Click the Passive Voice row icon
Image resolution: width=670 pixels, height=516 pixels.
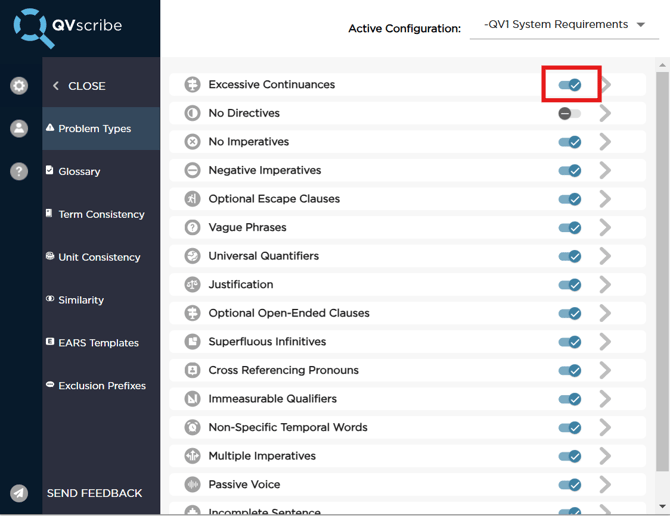click(192, 485)
